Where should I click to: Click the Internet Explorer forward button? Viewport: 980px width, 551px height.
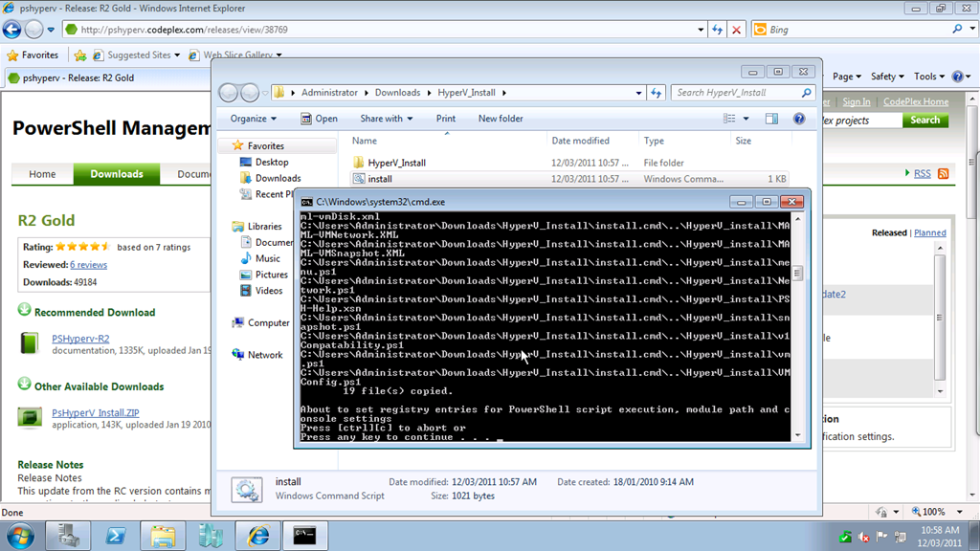[x=33, y=30]
